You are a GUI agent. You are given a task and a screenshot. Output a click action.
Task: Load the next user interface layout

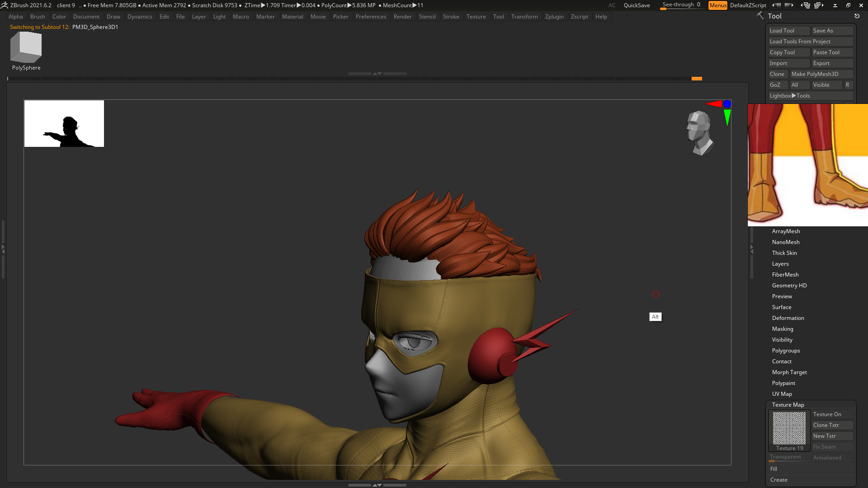(819, 5)
